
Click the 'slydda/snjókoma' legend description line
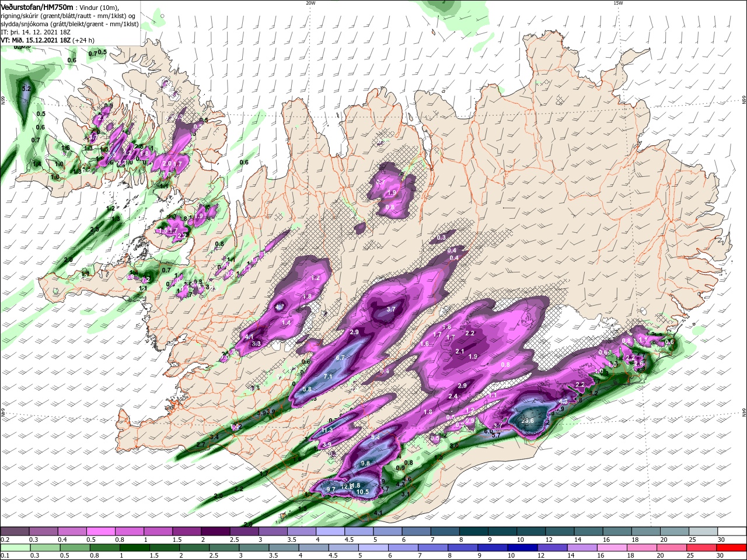[69, 24]
